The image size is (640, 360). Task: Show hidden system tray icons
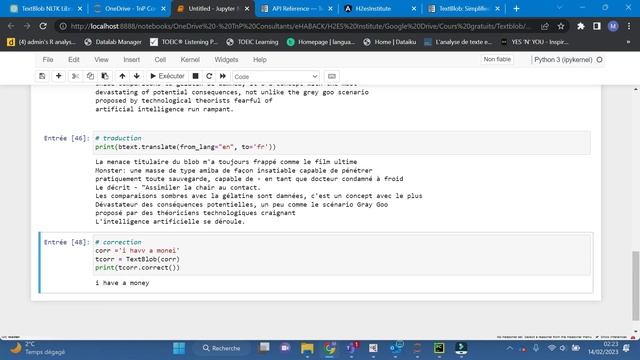509,348
